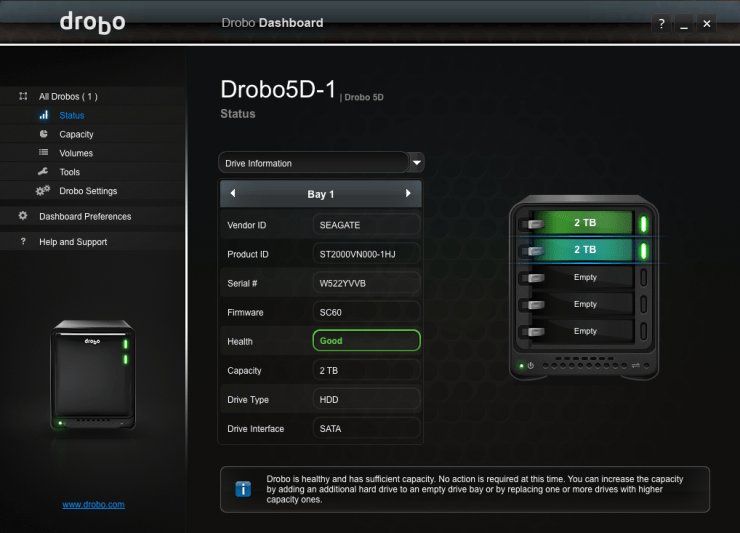Click the SC60 firmware value
This screenshot has width=740, height=533.
[x=366, y=313]
